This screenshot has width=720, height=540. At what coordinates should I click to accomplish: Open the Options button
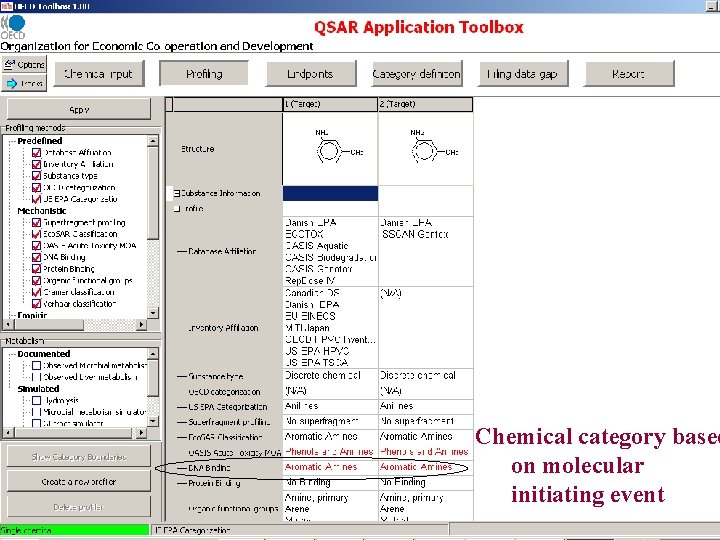tap(24, 64)
